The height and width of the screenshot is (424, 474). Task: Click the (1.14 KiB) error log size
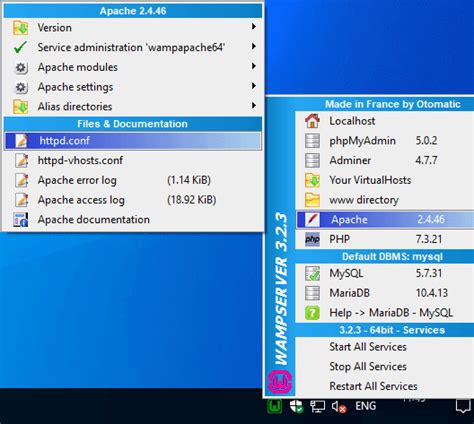coord(189,180)
